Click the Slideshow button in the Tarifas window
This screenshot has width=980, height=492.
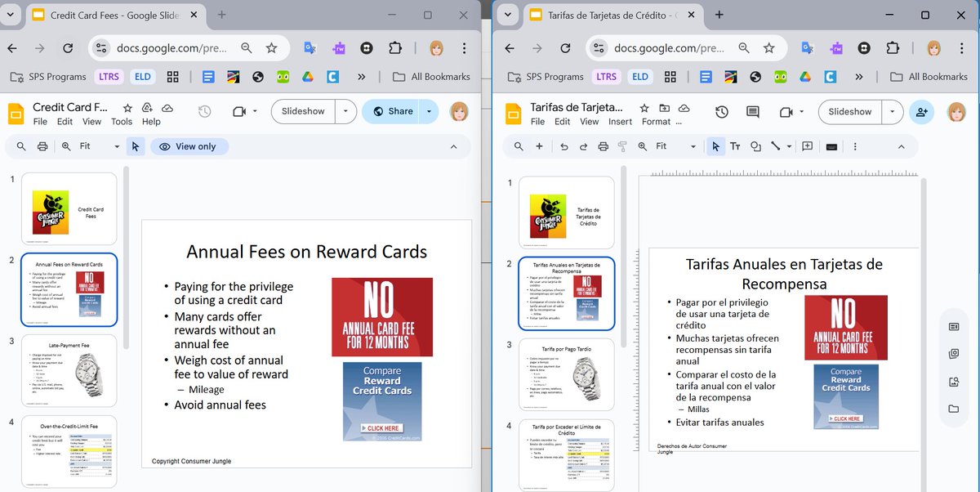coord(850,112)
